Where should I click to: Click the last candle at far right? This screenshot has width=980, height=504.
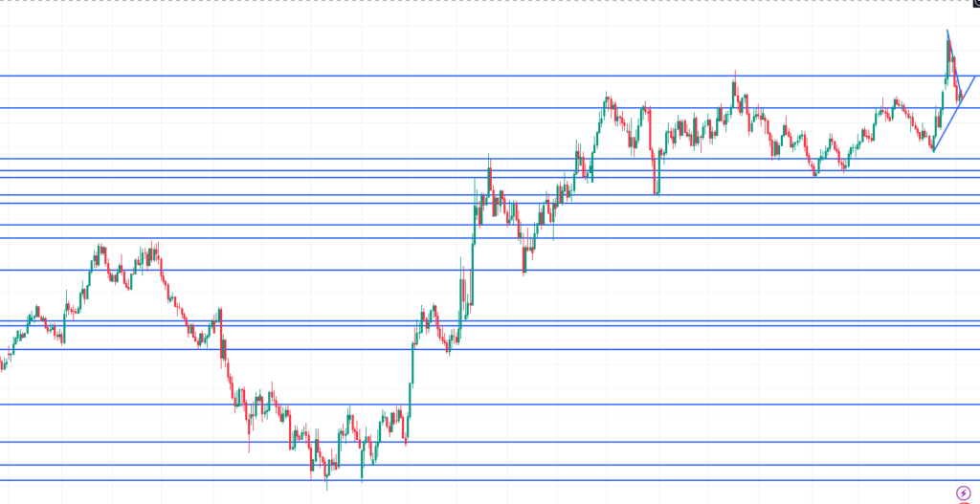pos(961,95)
